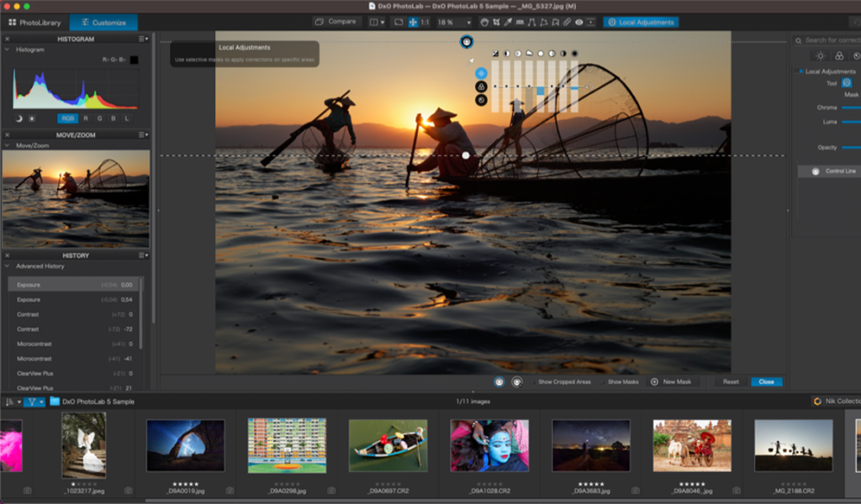This screenshot has height=504, width=861.
Task: Show the R histogram channel
Action: (x=86, y=118)
